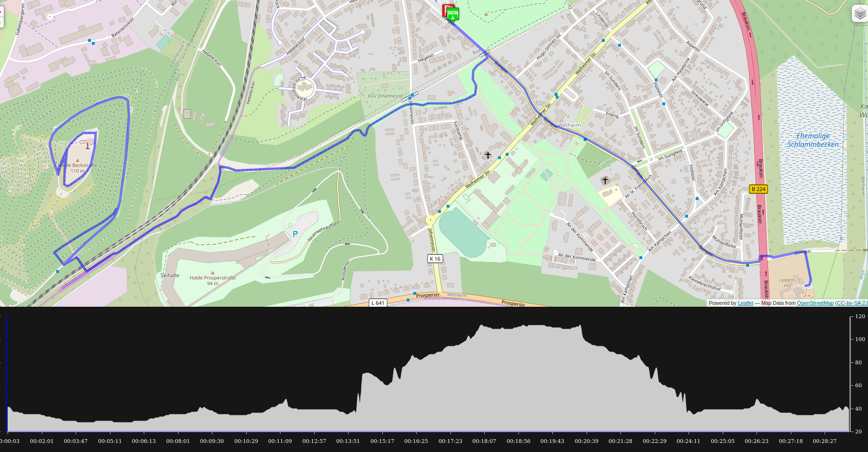Click the Halde Beckstraße peak triangle
Image resolution: width=868 pixels, height=452 pixels.
(78, 161)
